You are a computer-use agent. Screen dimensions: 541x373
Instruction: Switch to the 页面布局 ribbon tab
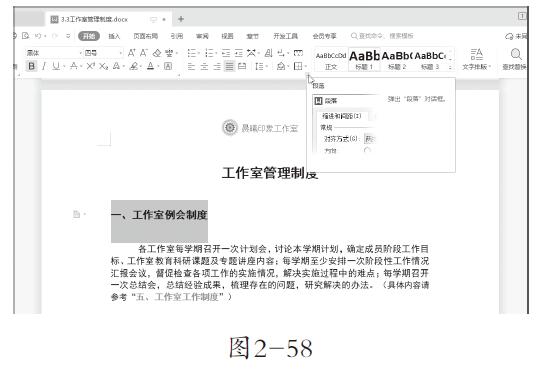pyautogui.click(x=146, y=36)
